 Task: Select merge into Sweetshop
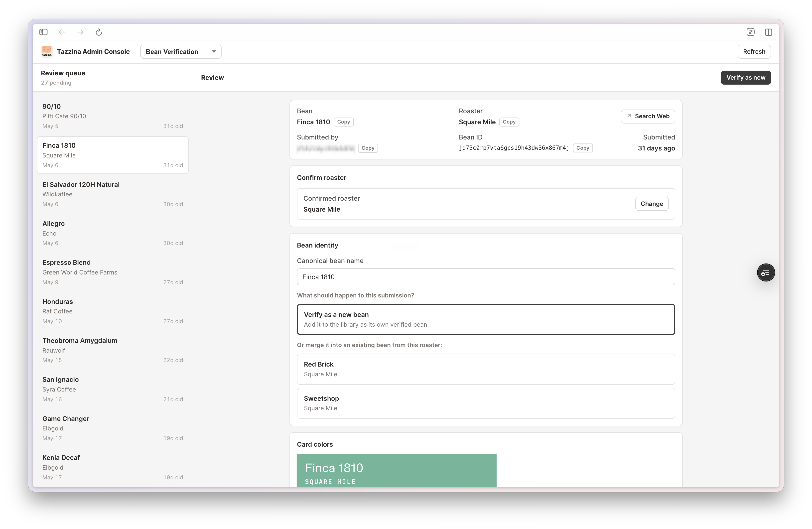click(486, 403)
